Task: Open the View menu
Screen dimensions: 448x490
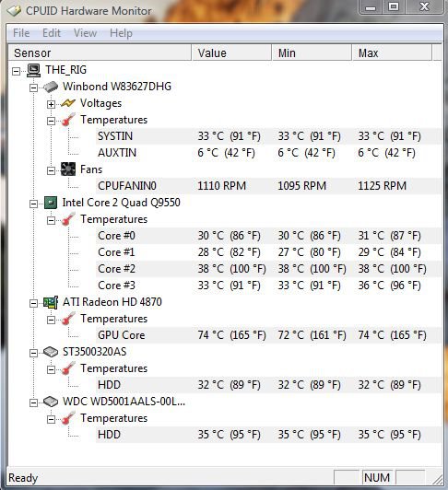Action: click(x=85, y=33)
